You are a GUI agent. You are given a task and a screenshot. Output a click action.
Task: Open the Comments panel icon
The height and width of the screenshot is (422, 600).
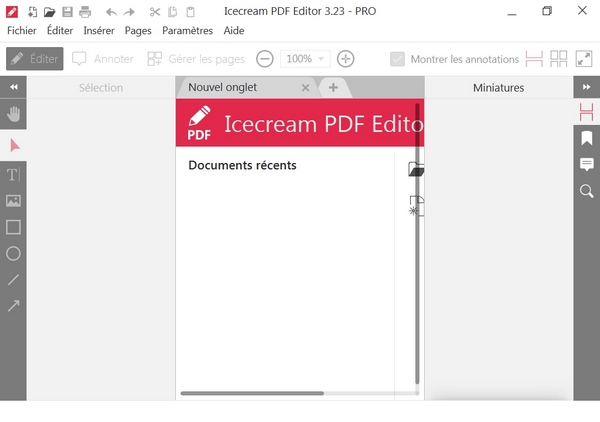[587, 165]
